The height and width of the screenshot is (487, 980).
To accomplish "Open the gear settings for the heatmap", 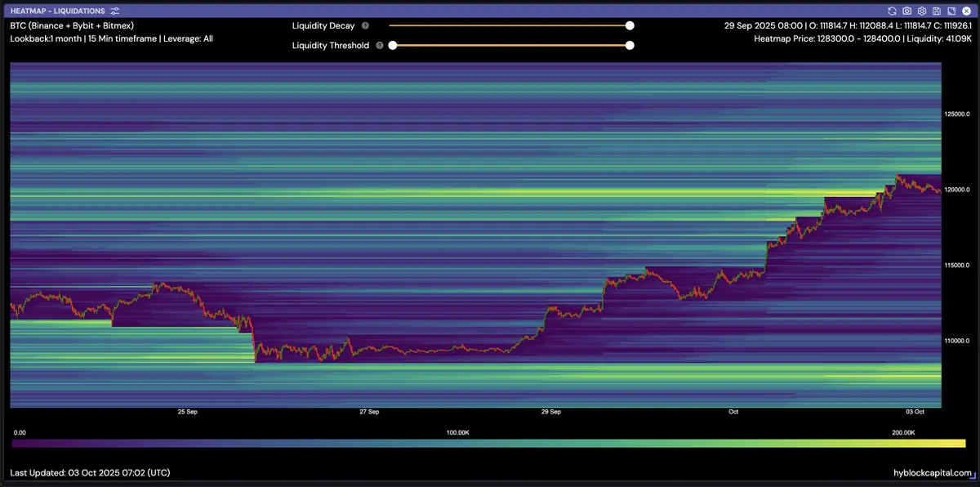I will 921,11.
